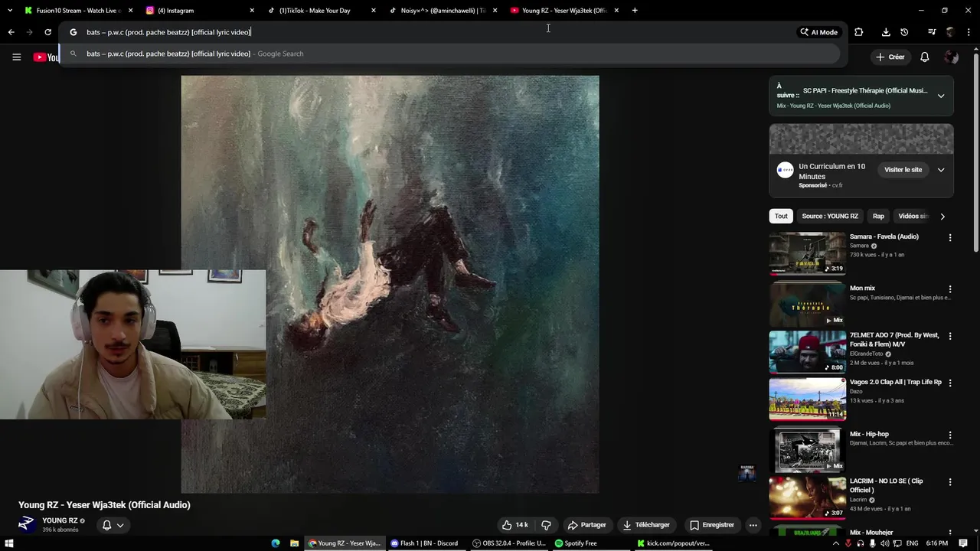
Task: Open media control playlist icon in Chrome toolbar
Action: pos(932,32)
